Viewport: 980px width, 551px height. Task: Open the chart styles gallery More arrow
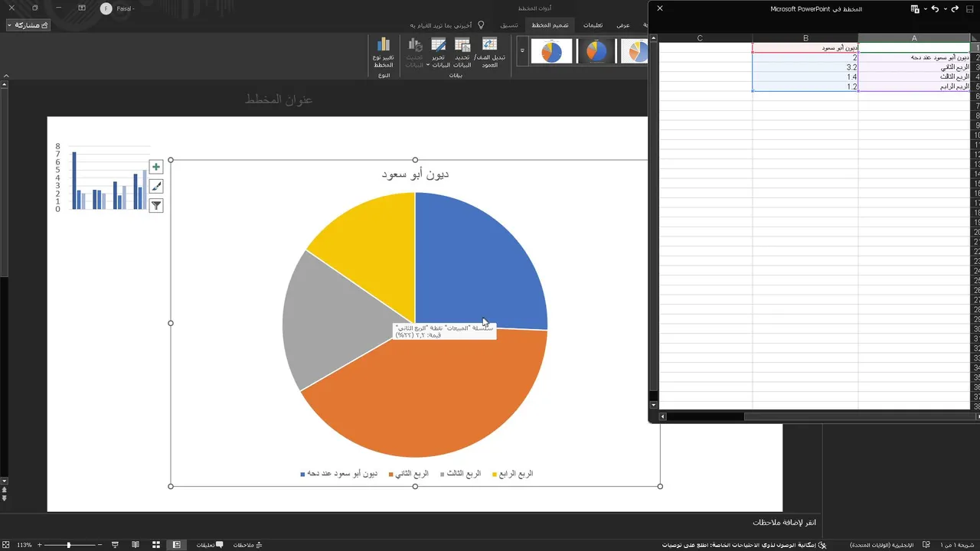point(522,51)
